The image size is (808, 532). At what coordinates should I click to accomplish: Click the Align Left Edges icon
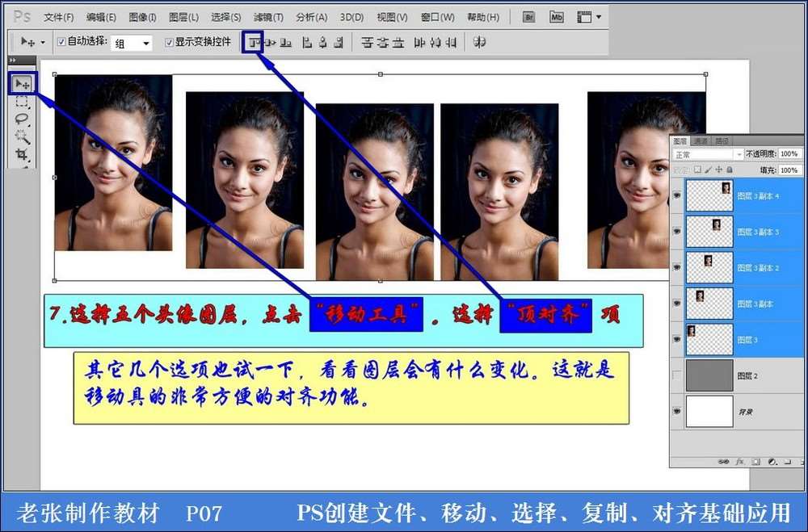(x=307, y=43)
